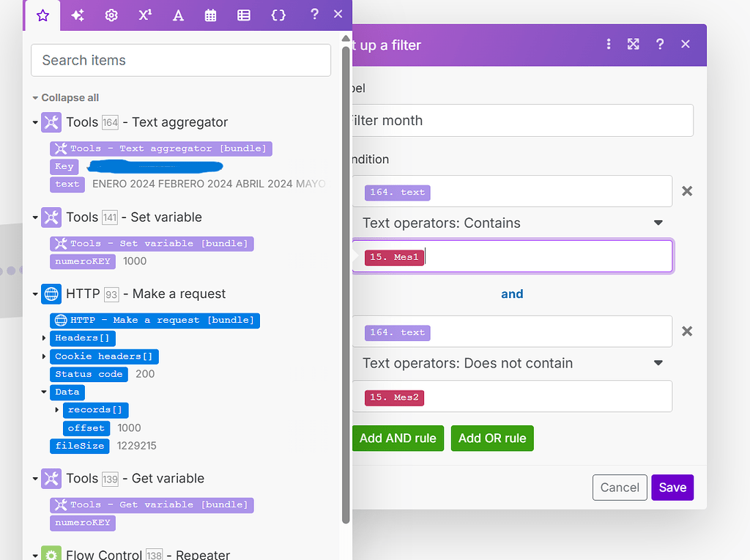750x560 pixels.
Task: Click the help question mark in the toolbar
Action: coord(313,15)
